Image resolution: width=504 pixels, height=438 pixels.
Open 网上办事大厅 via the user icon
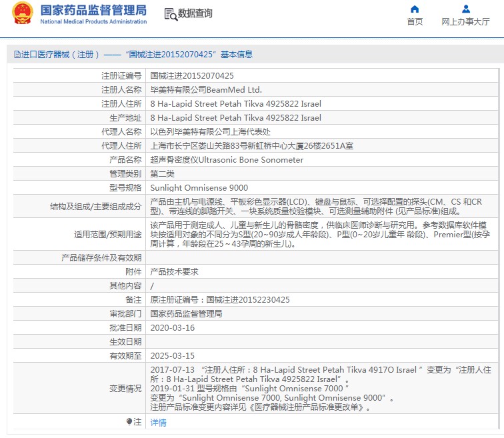[466, 9]
